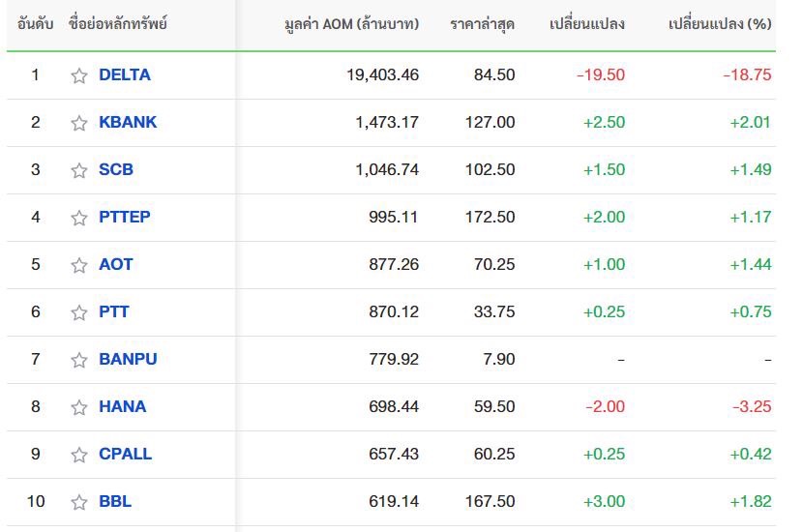Click the star icon beside BBL
This screenshot has width=803, height=532.
[79, 502]
